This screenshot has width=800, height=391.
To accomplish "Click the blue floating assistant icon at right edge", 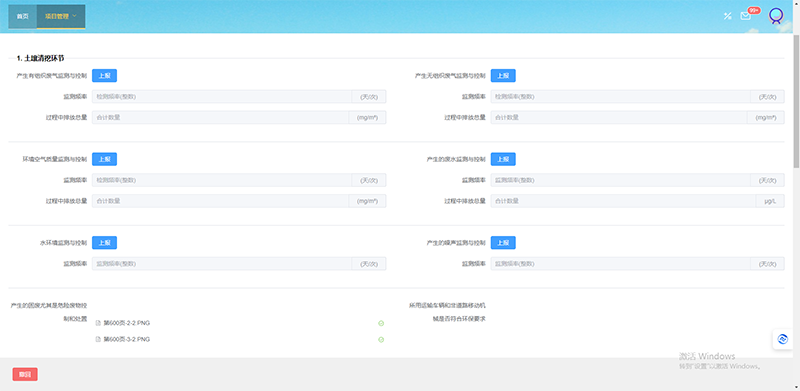I will pos(783,339).
